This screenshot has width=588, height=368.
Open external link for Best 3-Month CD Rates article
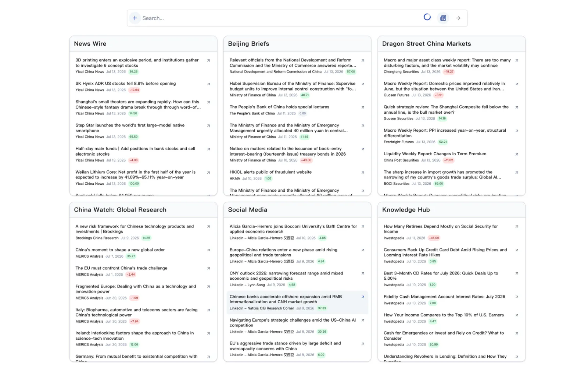click(517, 274)
